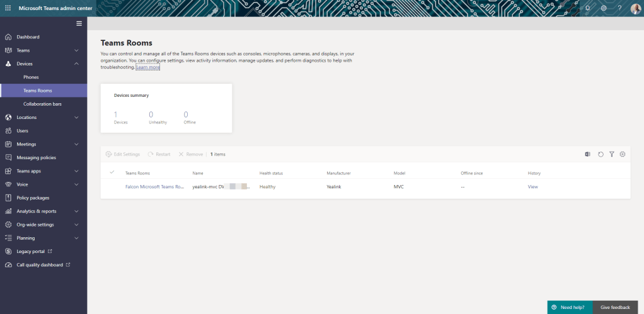Viewport: 644px width, 314px height.
Task: Expand the Teams section in the sidebar
Action: pos(76,50)
